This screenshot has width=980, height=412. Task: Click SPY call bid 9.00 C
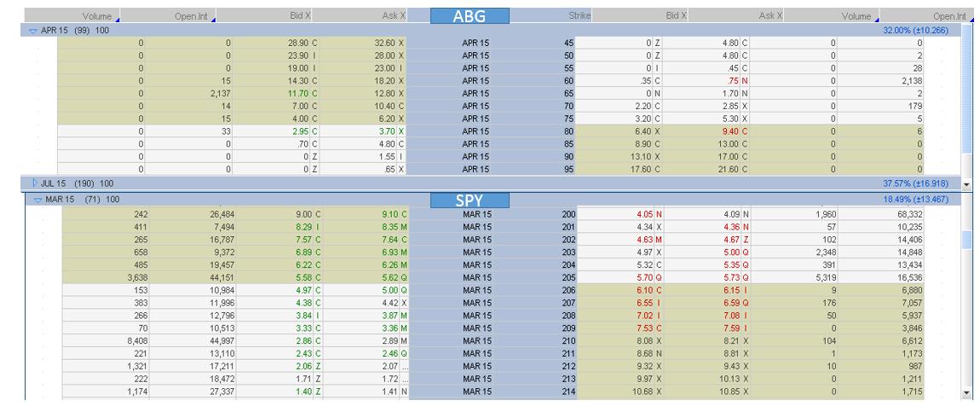(308, 214)
